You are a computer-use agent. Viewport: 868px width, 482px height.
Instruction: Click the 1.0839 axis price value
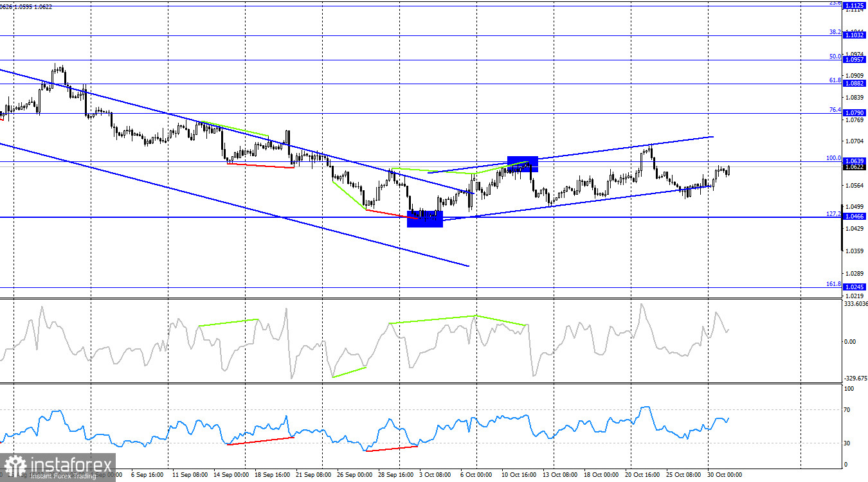tap(854, 98)
